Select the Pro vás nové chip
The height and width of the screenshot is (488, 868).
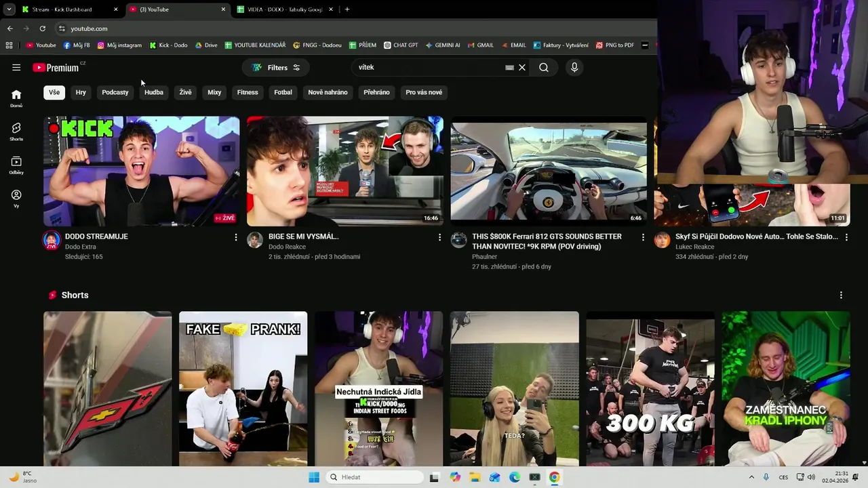(424, 92)
